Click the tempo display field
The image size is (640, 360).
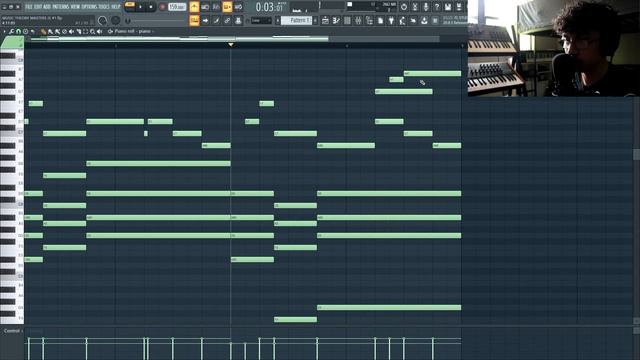click(177, 7)
